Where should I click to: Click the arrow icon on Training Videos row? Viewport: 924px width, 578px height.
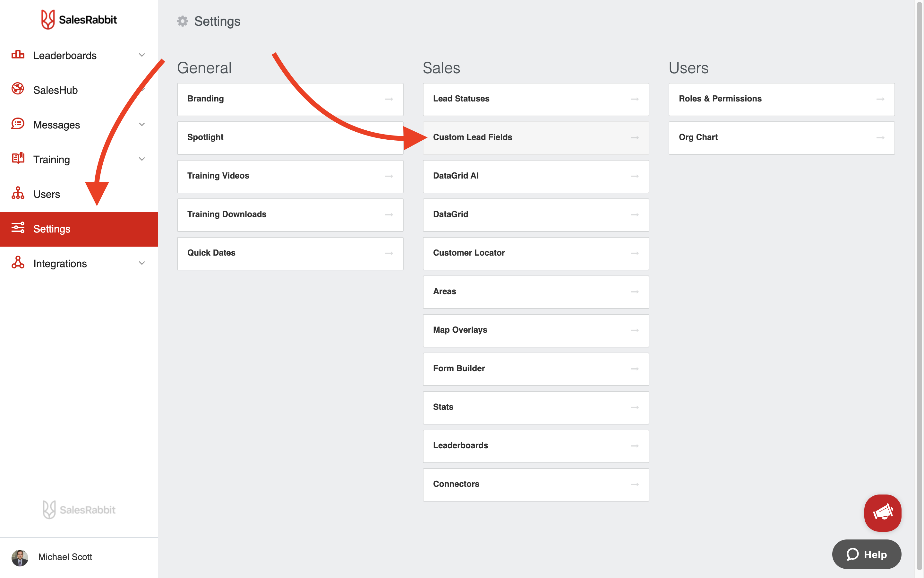pos(389,176)
